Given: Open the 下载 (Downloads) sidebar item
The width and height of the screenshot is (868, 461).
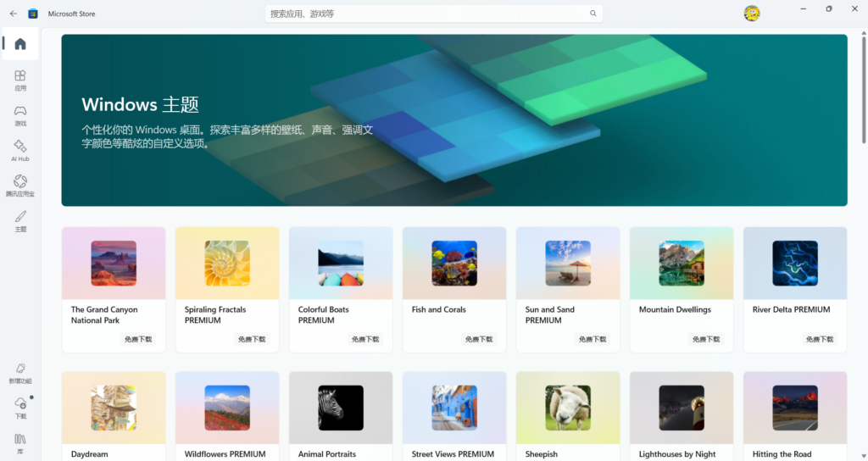Looking at the screenshot, I should pos(20,408).
